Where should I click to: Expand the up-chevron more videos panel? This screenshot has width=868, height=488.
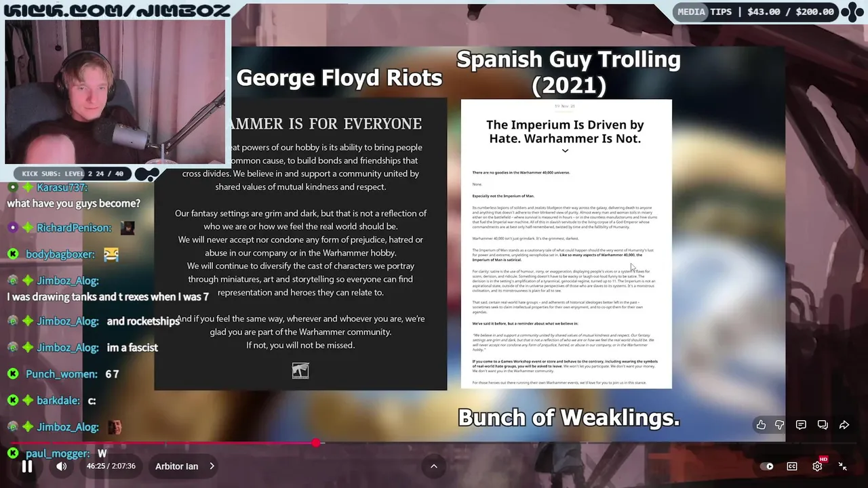tap(434, 466)
